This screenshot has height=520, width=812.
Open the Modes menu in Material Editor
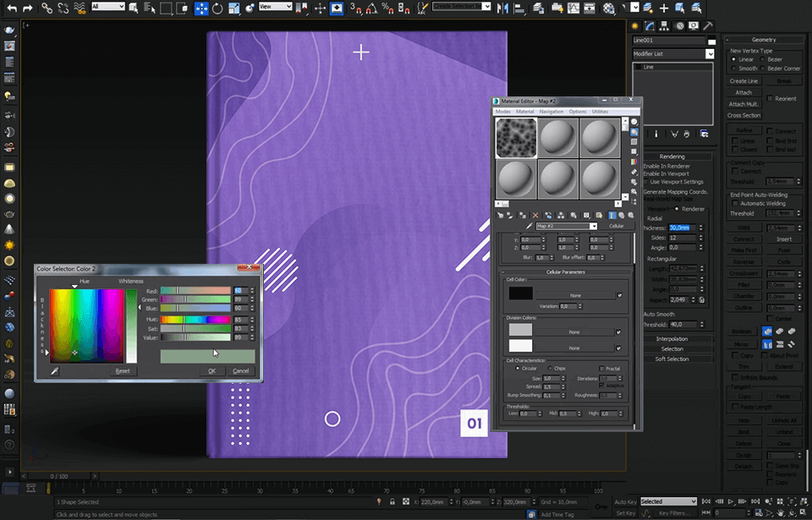pos(503,111)
